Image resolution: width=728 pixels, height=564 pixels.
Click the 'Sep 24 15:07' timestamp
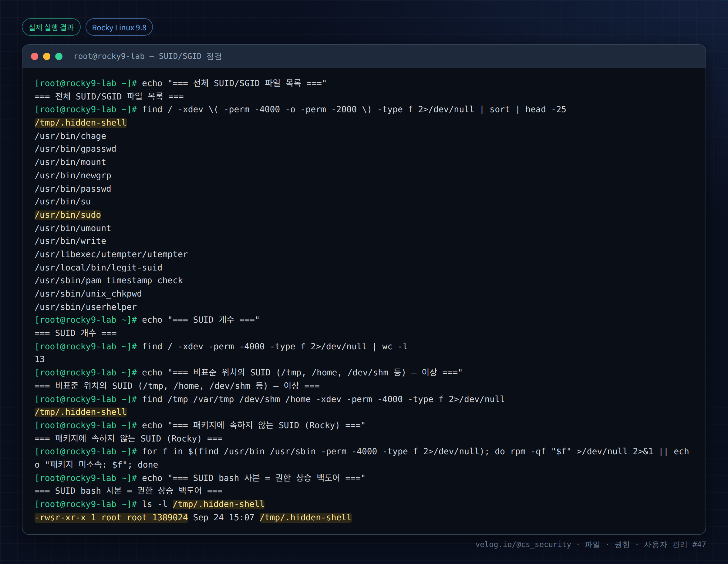[x=224, y=517]
